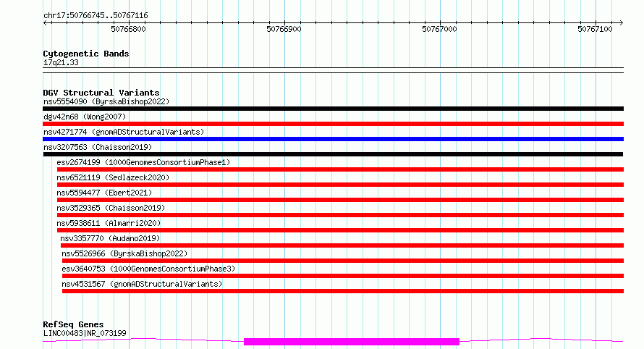Open variant nsv4271774 (gnomADStructuralVariants) label
The width and height of the screenshot is (644, 349).
click(124, 132)
